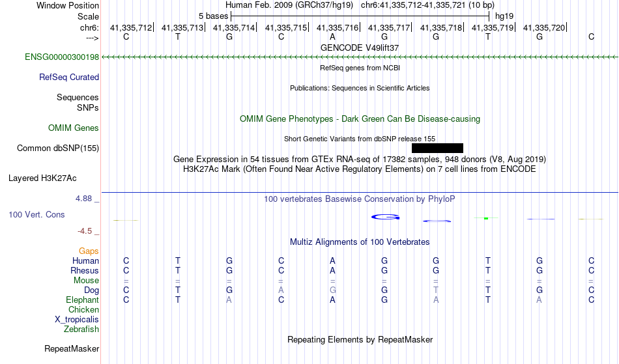Click the Layered H3K27Ac track label
619x364 pixels.
pos(42,178)
